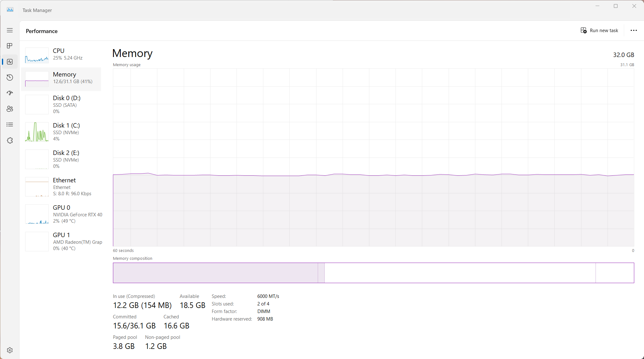Image resolution: width=644 pixels, height=359 pixels.
Task: Click the 15.6/36.1 GB committed value
Action: tap(134, 326)
